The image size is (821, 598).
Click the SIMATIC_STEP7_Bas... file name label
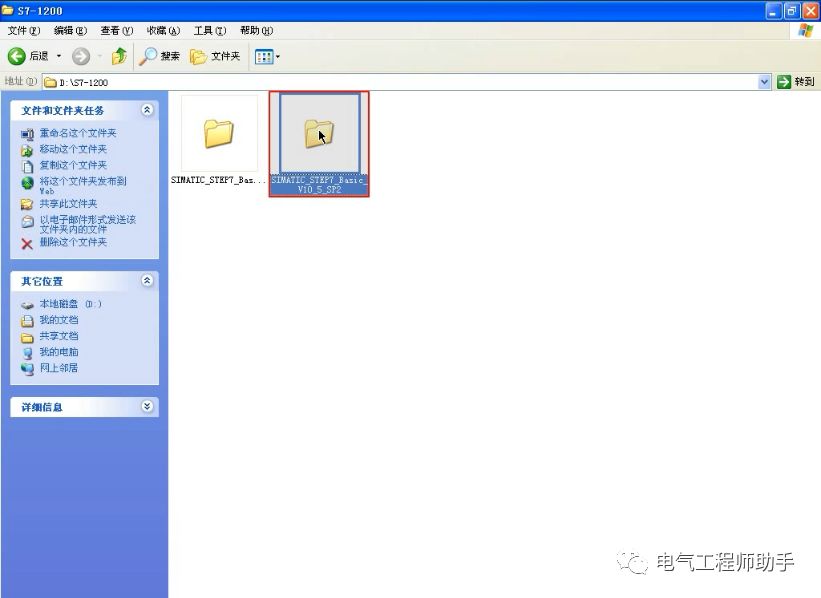tap(218, 180)
